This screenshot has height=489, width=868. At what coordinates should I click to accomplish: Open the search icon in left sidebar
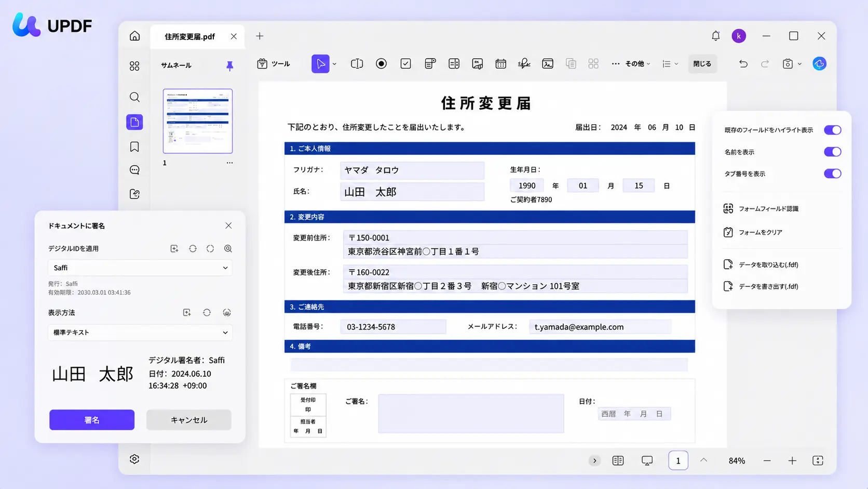click(134, 97)
